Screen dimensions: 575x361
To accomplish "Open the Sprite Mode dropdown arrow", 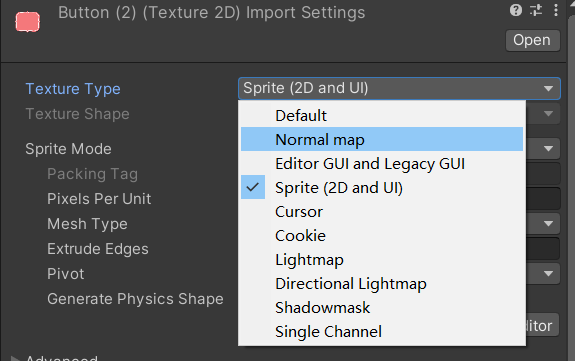I will point(548,149).
